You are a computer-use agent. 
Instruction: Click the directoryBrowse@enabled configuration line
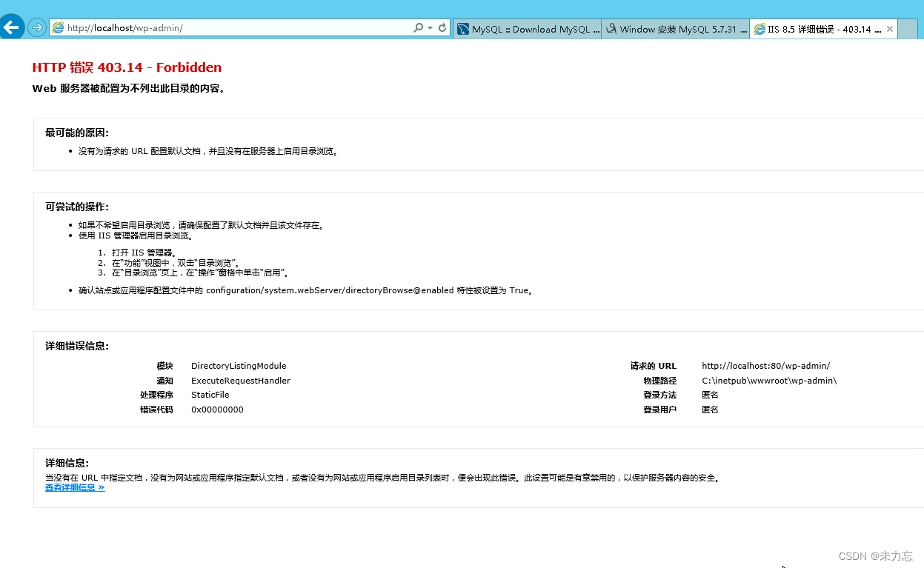305,290
